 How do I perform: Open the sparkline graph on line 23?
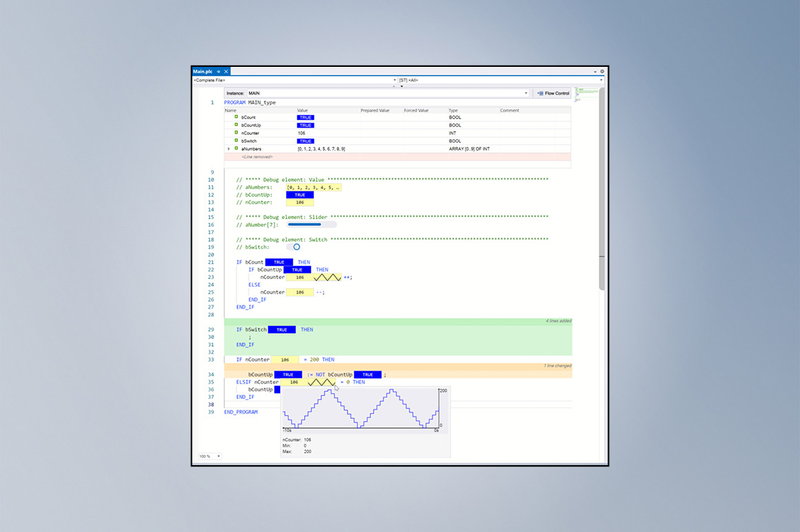[328, 277]
